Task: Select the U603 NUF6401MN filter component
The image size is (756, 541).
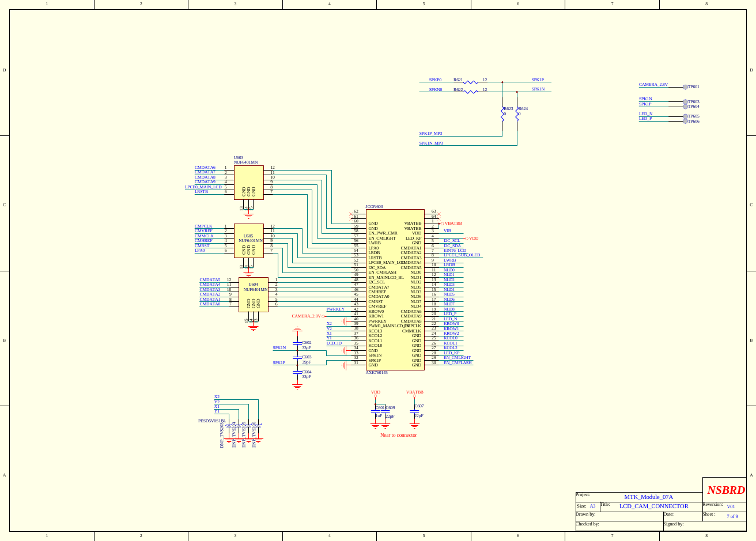Action: [248, 181]
